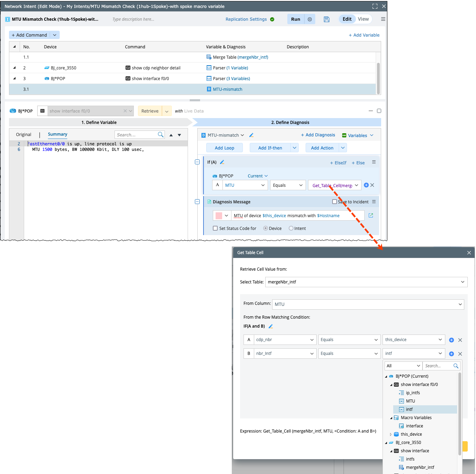Add row after cdp_nbr condition A
The image size is (476, 474).
click(x=452, y=340)
